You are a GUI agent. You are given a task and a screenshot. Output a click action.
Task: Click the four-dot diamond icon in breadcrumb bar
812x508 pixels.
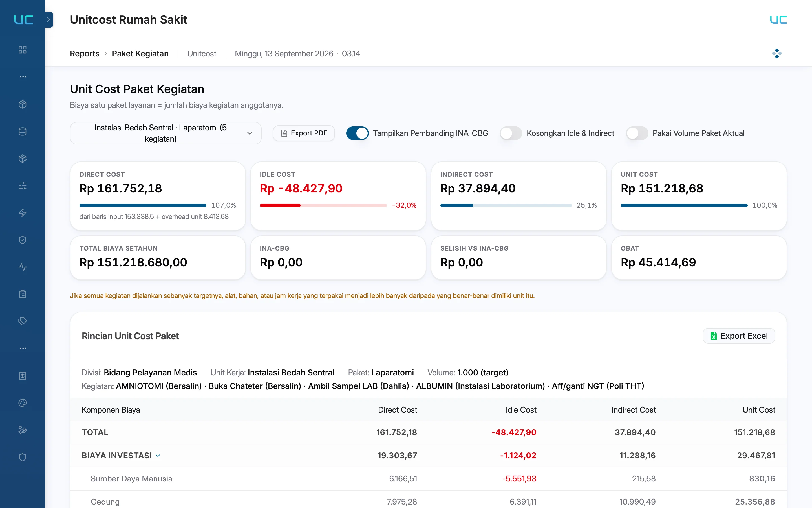coord(777,53)
